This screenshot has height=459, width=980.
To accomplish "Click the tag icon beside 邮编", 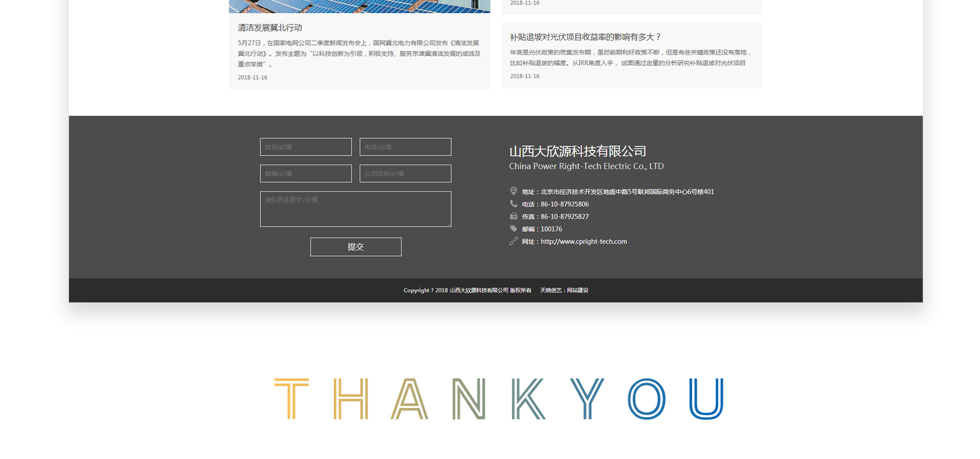I will (x=513, y=228).
